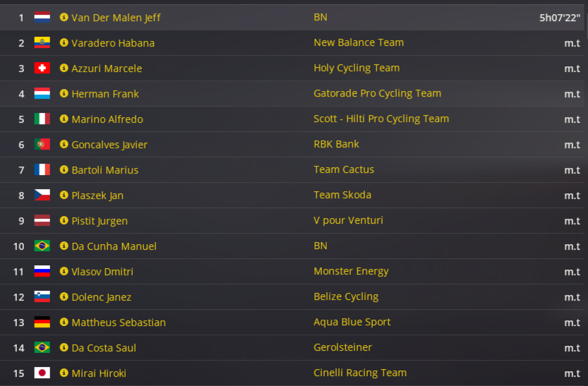
Task: Select the Cinelli Racing Team link
Action: [x=360, y=373]
